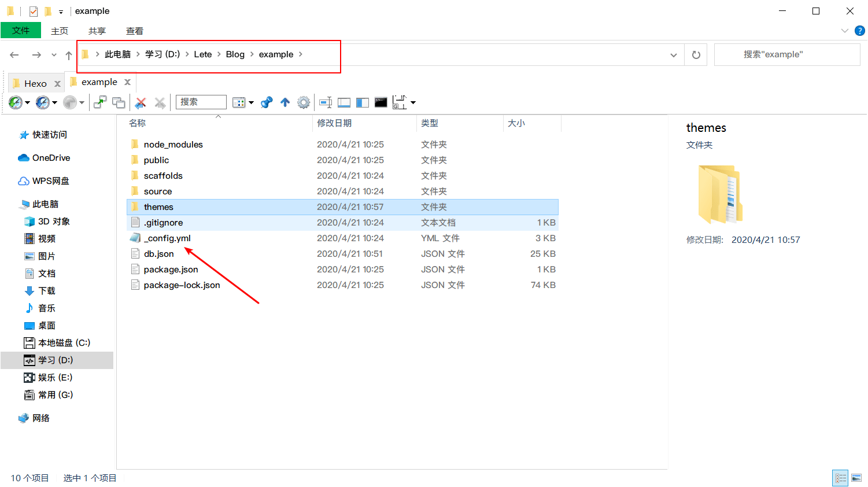
Task: Expand the ribbon using the chevron near help
Action: tap(844, 31)
